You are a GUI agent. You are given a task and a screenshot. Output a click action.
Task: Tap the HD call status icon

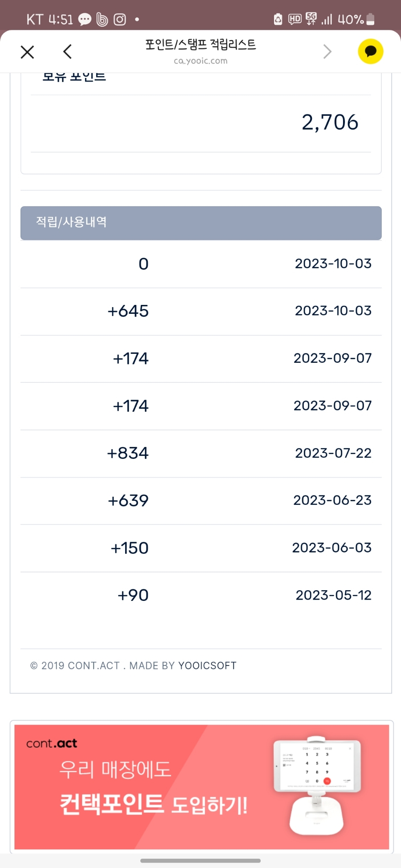point(295,19)
